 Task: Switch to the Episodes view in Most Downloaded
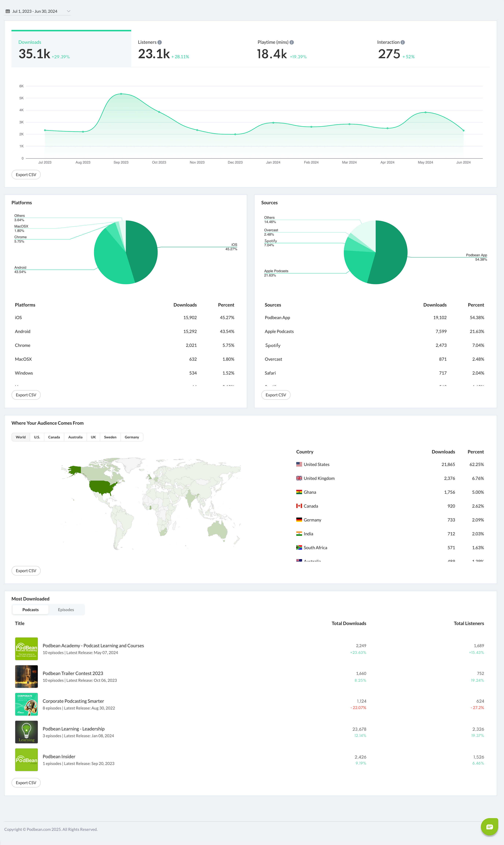pos(66,610)
